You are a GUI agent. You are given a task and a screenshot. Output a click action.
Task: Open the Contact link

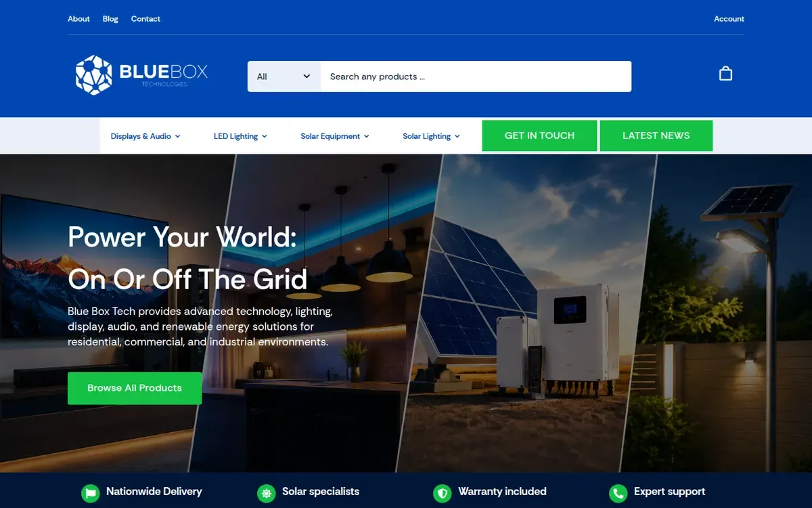(145, 19)
